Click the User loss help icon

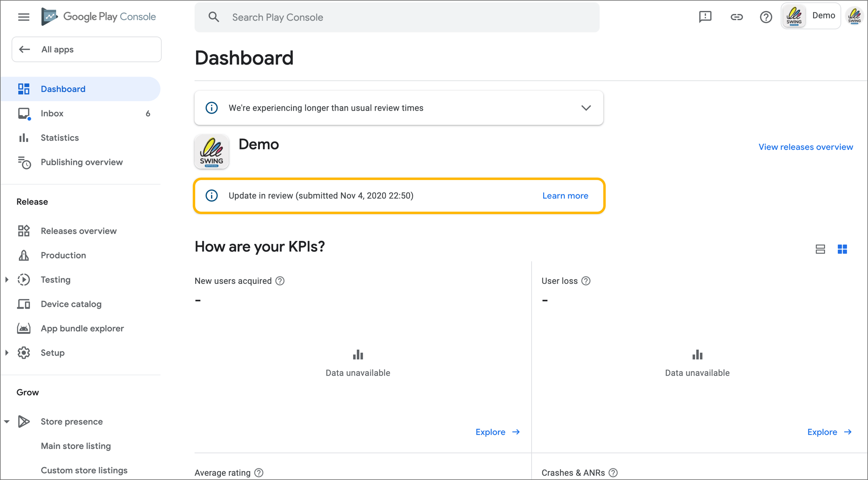tap(586, 281)
